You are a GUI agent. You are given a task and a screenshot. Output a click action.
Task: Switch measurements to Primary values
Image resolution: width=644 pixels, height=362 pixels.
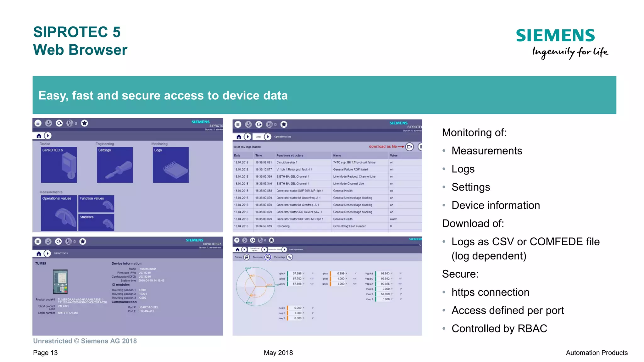point(247,257)
